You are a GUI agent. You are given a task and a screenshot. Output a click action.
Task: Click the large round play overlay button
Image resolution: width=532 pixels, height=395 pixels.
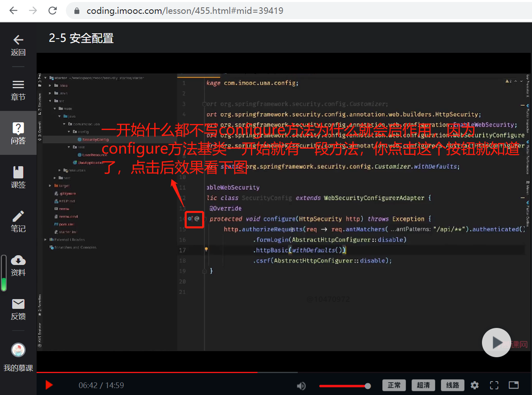(x=496, y=343)
